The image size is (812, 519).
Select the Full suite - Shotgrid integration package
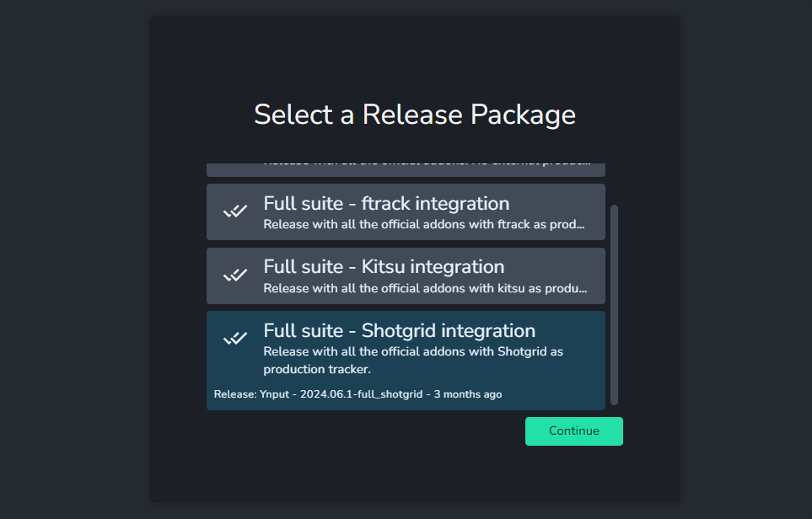pyautogui.click(x=406, y=361)
